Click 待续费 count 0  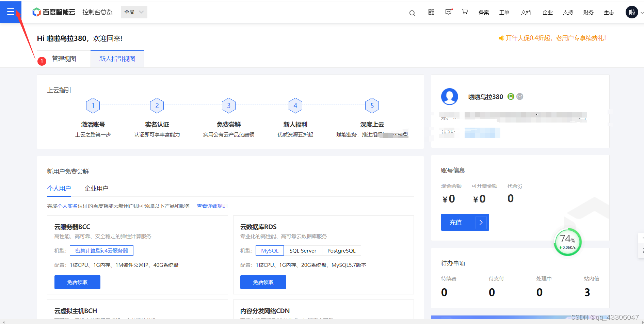[444, 292]
